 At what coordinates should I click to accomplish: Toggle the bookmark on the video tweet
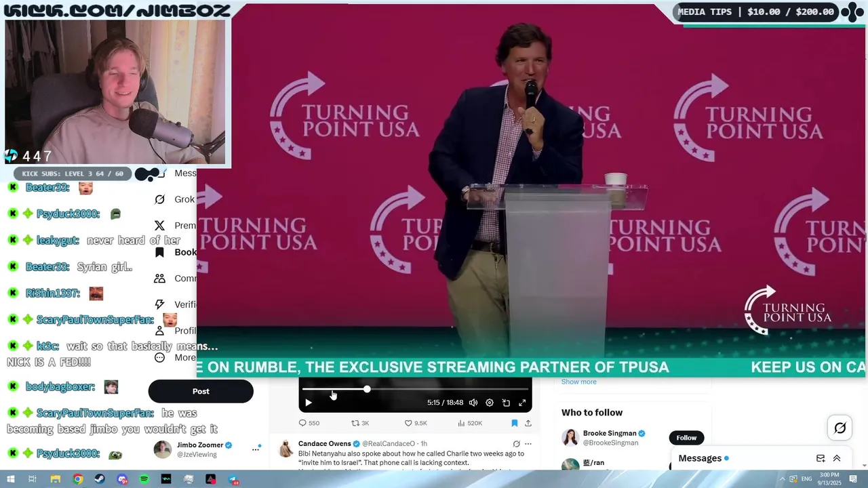[x=514, y=423]
